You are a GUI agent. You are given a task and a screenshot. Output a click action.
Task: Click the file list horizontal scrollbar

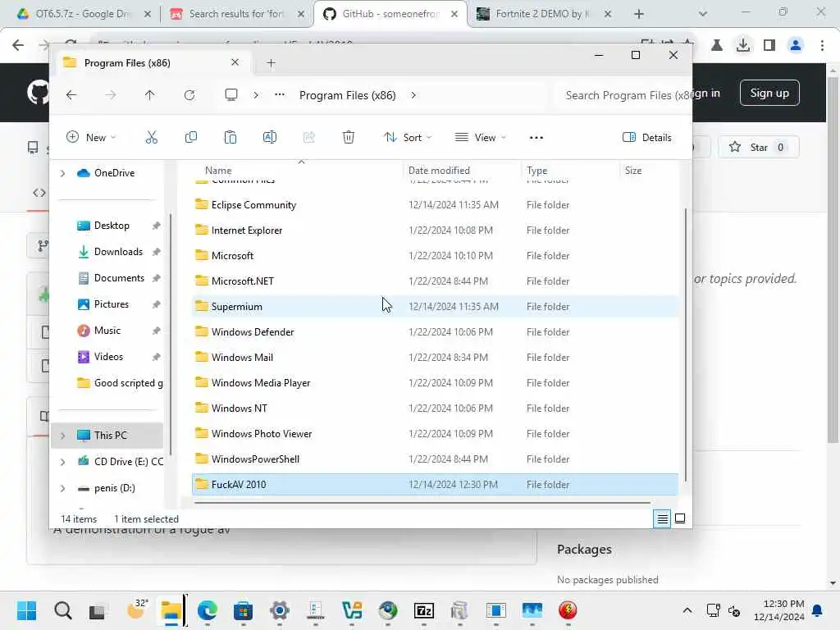[422, 503]
